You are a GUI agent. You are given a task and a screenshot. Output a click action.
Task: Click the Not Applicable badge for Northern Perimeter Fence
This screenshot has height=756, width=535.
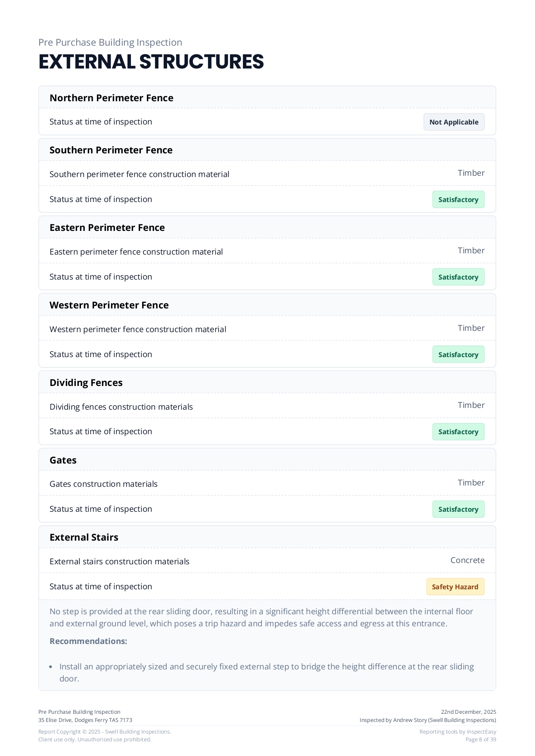coord(454,122)
